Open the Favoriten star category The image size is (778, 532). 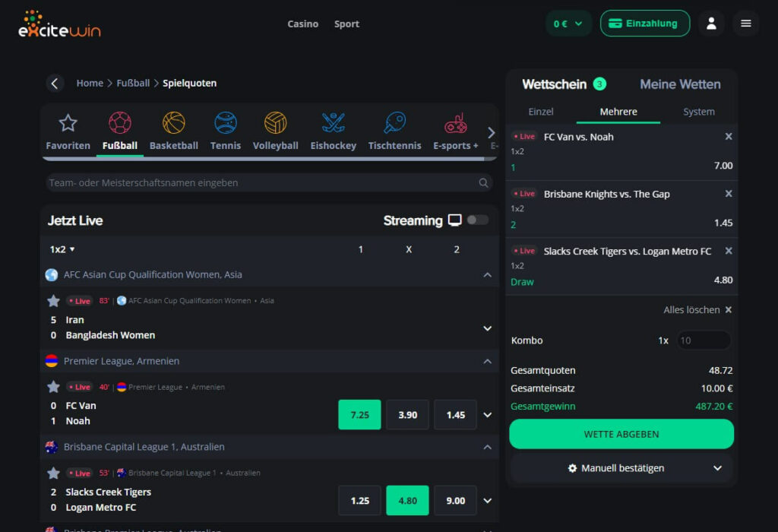[68, 131]
